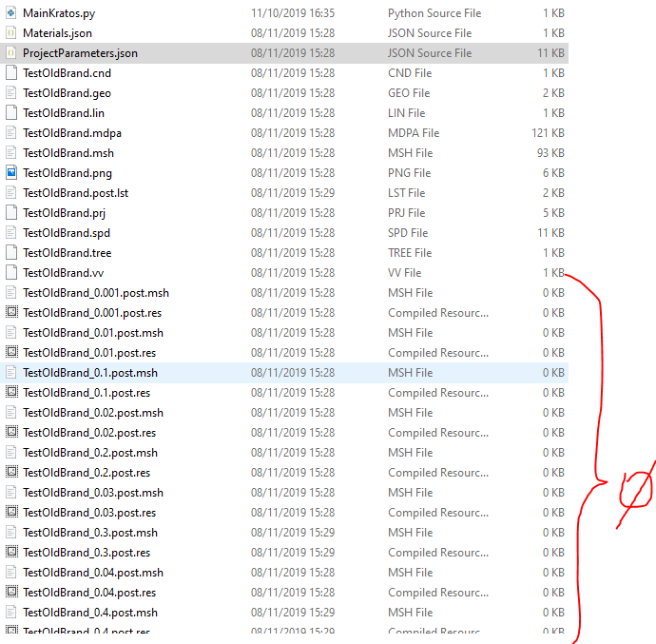The width and height of the screenshot is (656, 644).
Task: Click the resource icon of TestOldBrand_0.01.post.res
Action: pos(11,352)
